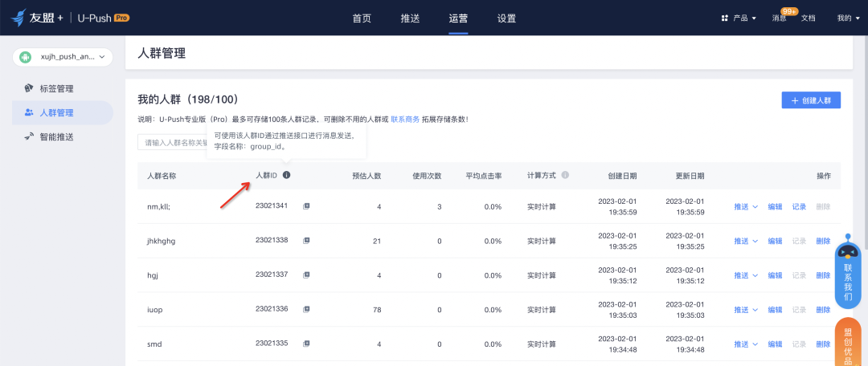Click the sidebar 智能推送 icon

[29, 137]
